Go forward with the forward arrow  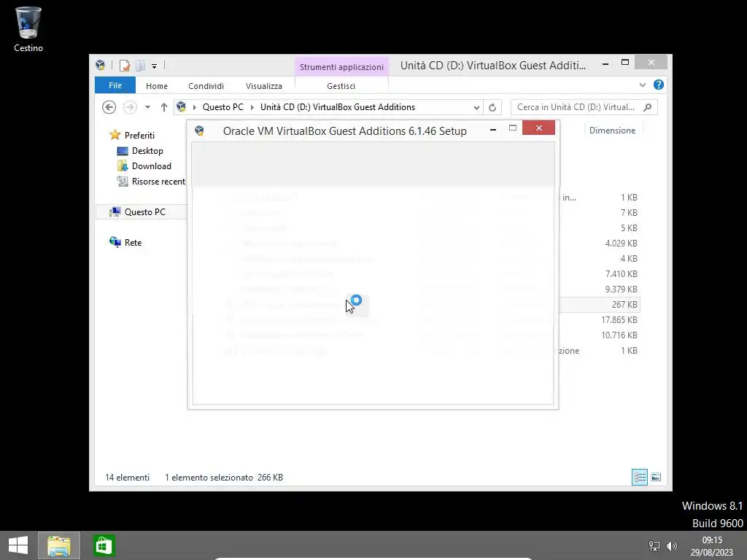(130, 107)
